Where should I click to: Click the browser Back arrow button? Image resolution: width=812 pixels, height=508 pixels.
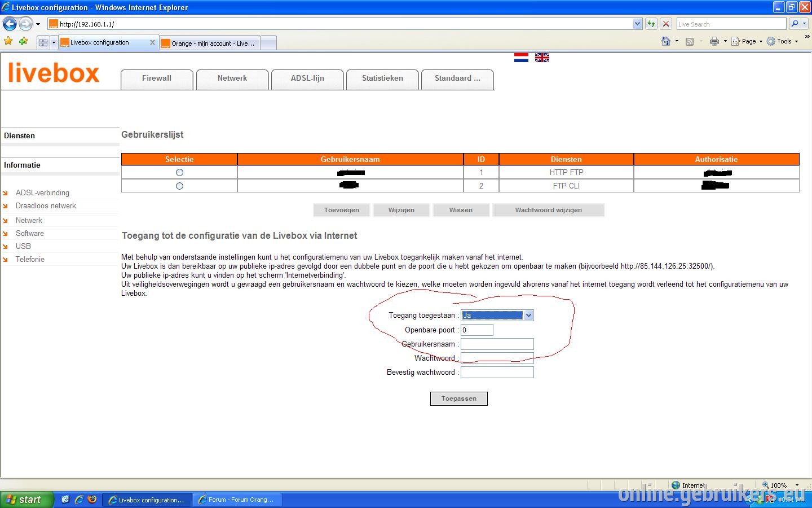(10, 24)
